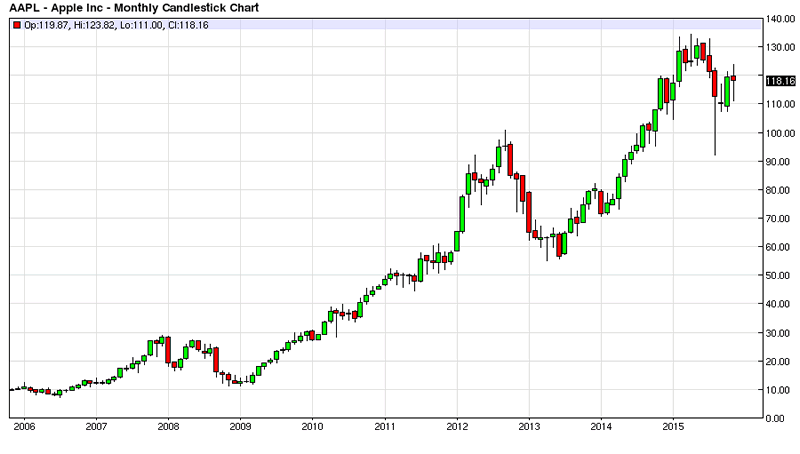Click the 40.00 price axis label
The height and width of the screenshot is (454, 800).
778,304
